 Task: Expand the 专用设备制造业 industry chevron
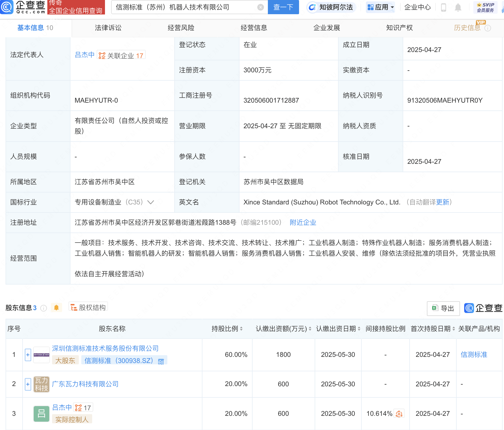pyautogui.click(x=151, y=202)
